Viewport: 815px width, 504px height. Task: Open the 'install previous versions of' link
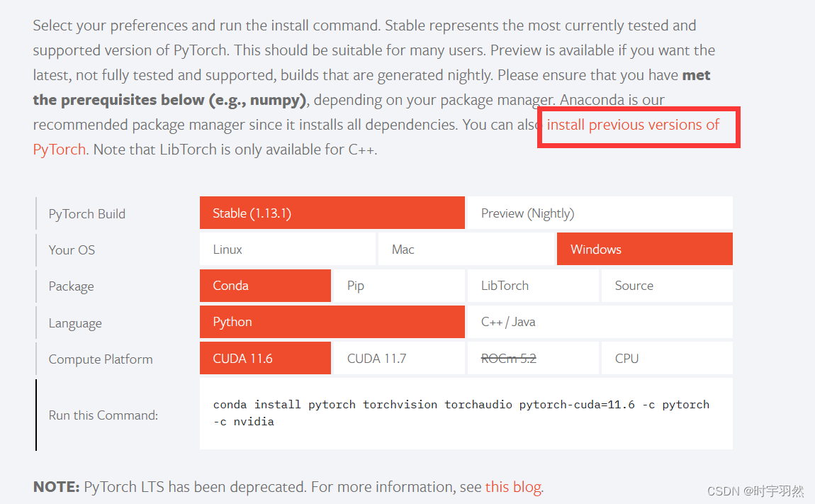pyautogui.click(x=633, y=125)
